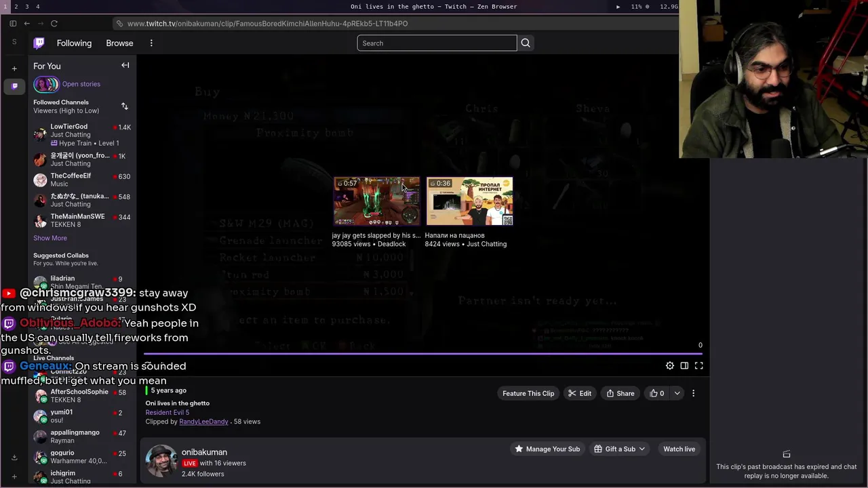The width and height of the screenshot is (868, 488).
Task: Click the clip progress bar
Action: coord(423,353)
